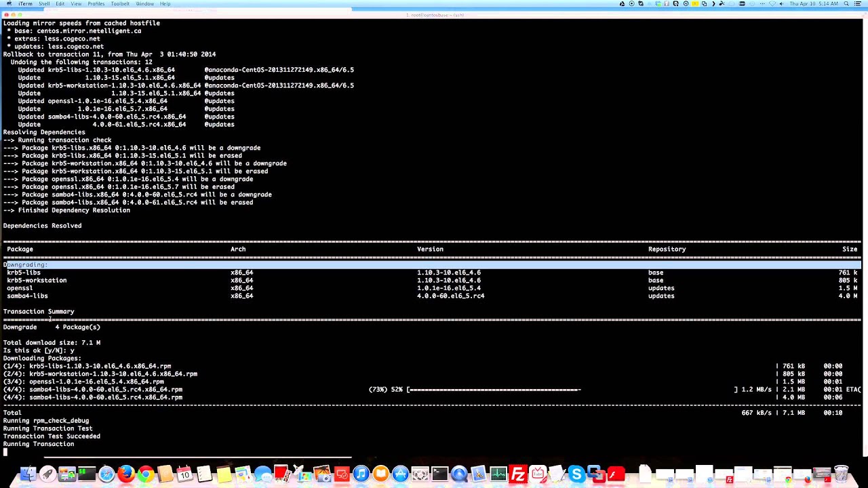Click the 'Running Transaction' line

[x=39, y=444]
